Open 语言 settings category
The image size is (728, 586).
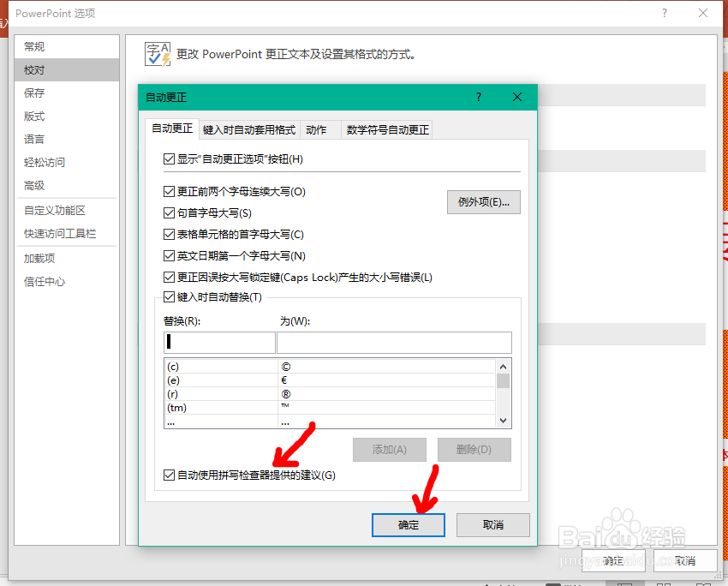pyautogui.click(x=67, y=140)
